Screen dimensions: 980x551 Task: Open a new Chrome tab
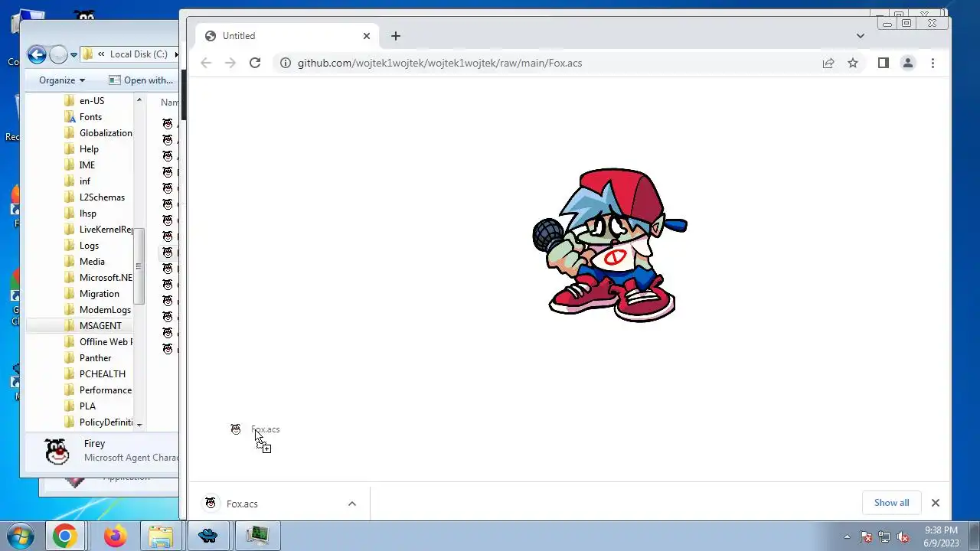(x=395, y=36)
